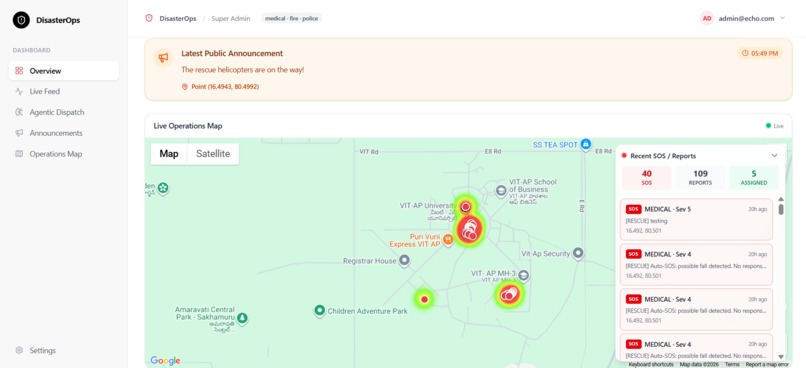
Task: Click the Vit-Ap Security map pin
Action: [578, 253]
